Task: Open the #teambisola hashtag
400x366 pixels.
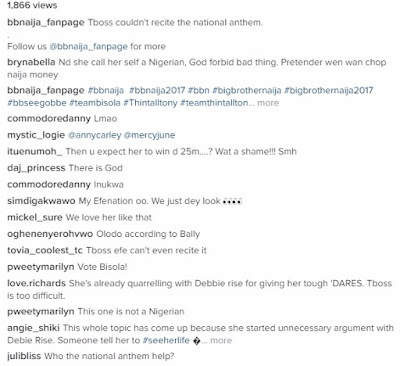Action: [x=95, y=103]
